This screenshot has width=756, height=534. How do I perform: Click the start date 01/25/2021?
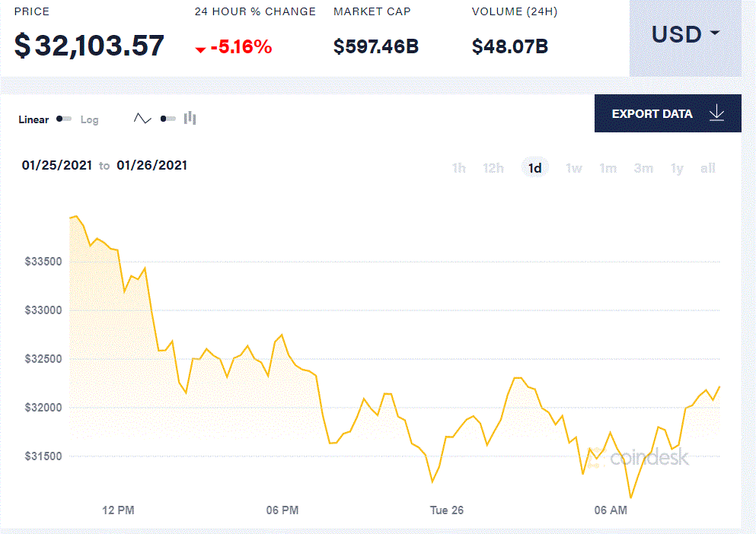tap(57, 165)
